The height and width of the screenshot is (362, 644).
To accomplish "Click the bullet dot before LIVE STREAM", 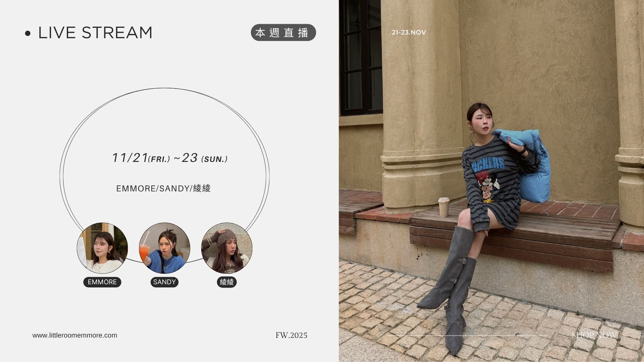I will (x=28, y=34).
